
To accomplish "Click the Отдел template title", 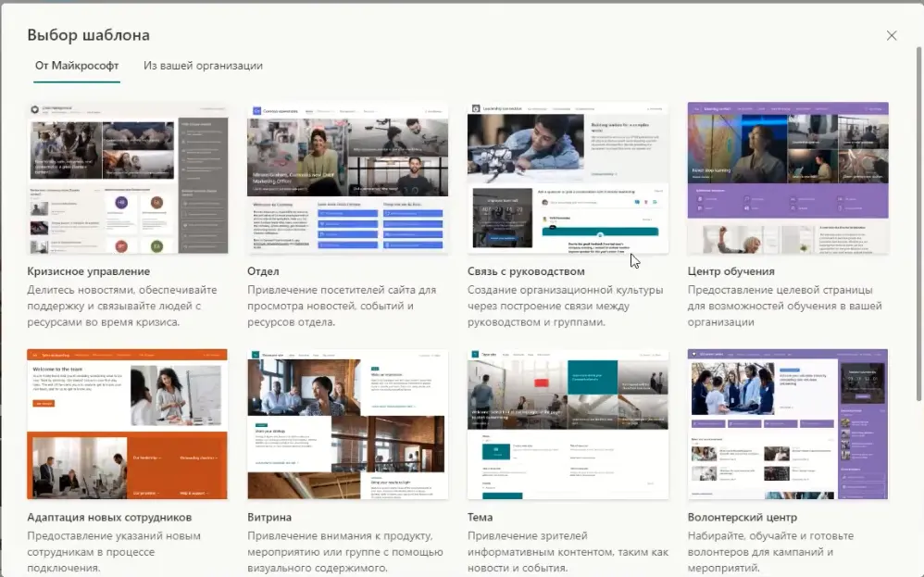I will pos(263,271).
